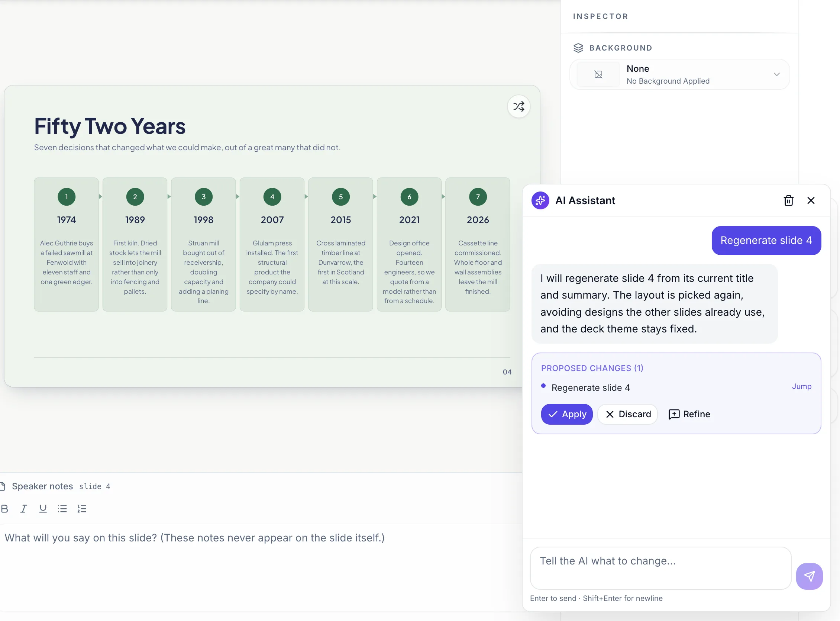Select the 1974 timeline card

point(66,244)
